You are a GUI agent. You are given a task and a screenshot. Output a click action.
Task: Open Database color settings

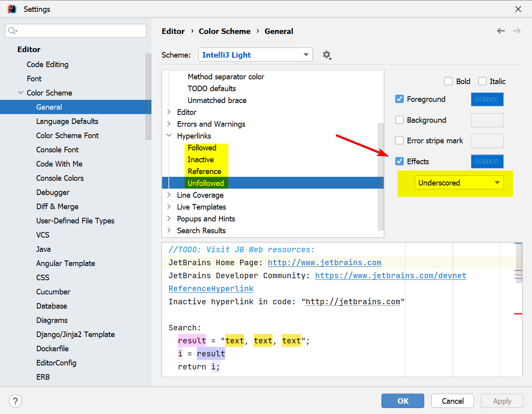coord(52,306)
